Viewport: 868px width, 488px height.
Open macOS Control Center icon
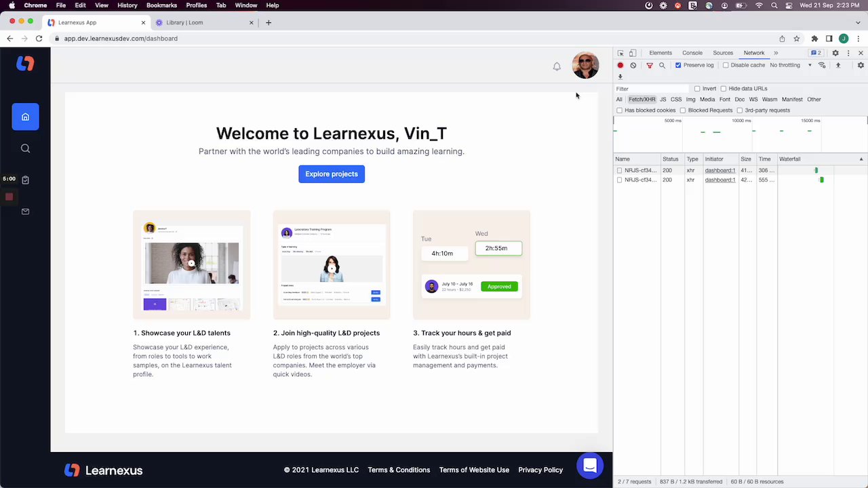788,5
